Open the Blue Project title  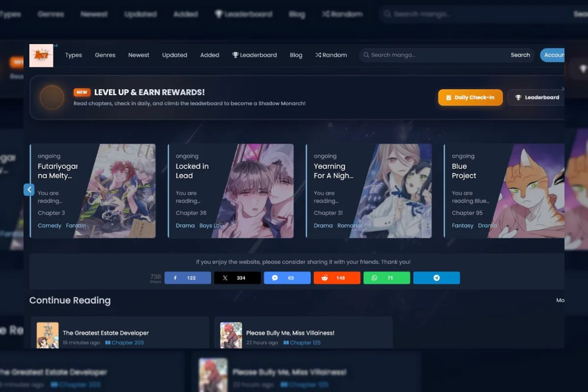464,171
